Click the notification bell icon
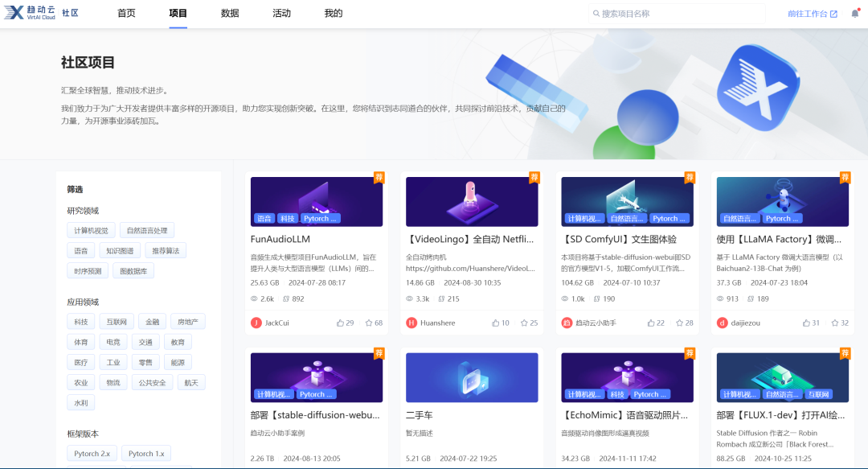This screenshot has height=469, width=868. point(854,14)
